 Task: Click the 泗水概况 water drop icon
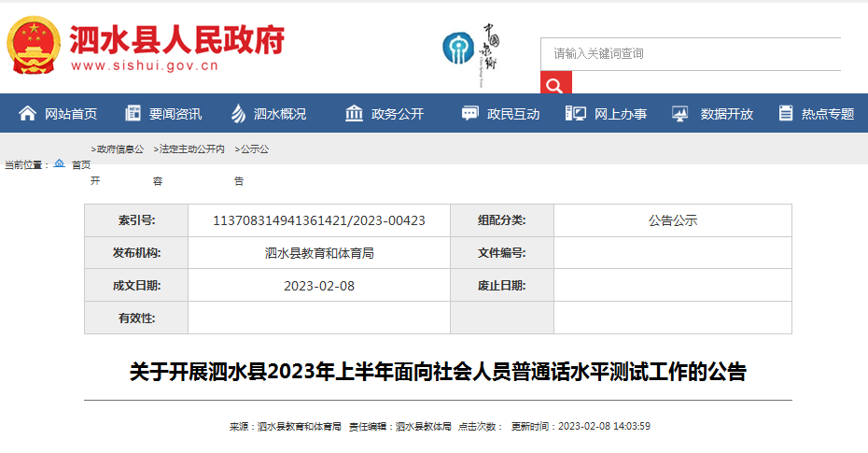[239, 114]
